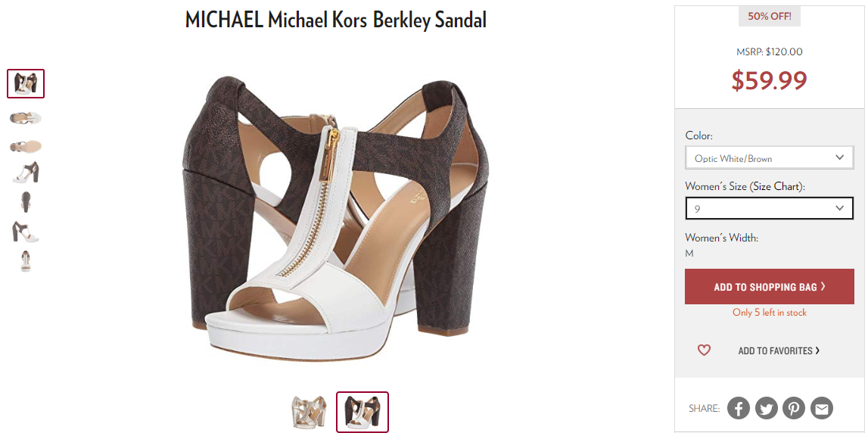
Task: View the back heel-view thumbnail
Action: (x=26, y=202)
